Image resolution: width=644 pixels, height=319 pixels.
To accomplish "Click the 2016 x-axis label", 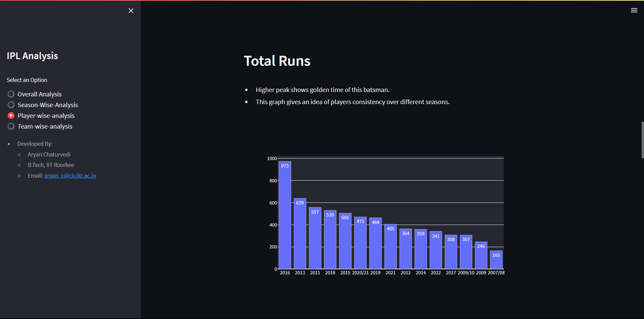I will (285, 273).
